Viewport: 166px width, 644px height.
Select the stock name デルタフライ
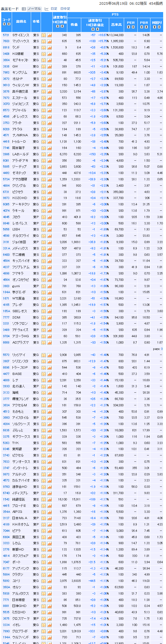tap(21, 236)
